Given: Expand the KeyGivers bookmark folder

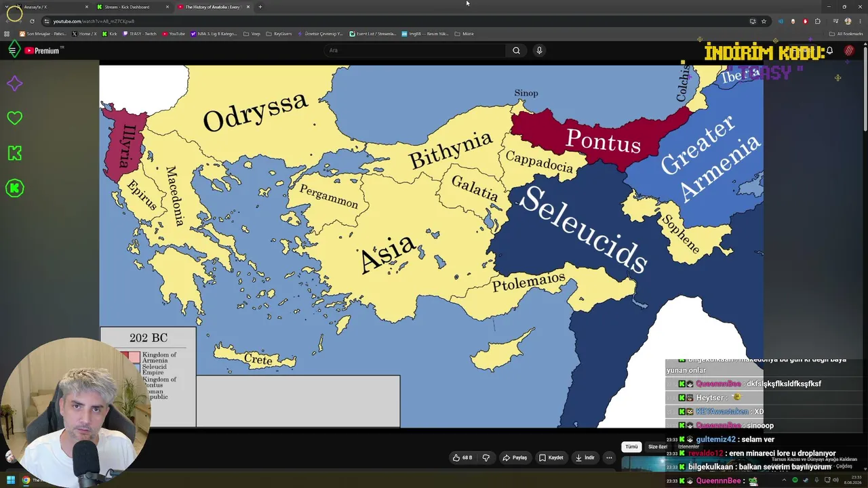Looking at the screenshot, I should click(x=279, y=34).
